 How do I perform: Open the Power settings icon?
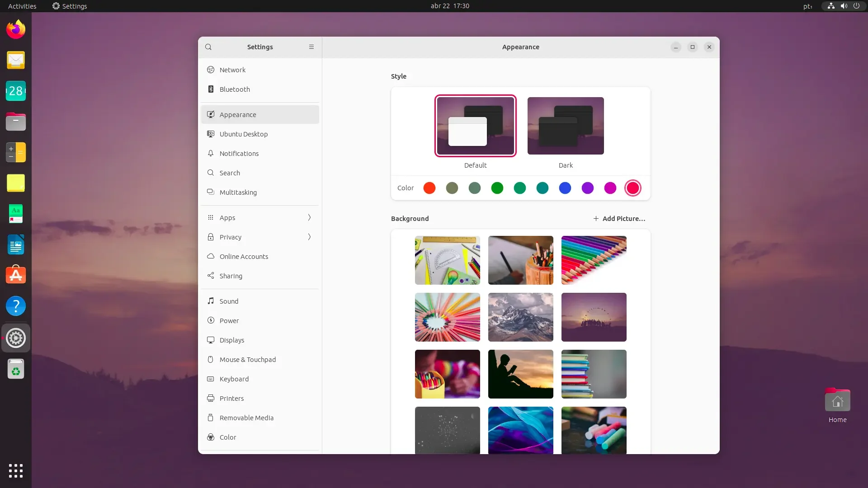[x=211, y=321]
